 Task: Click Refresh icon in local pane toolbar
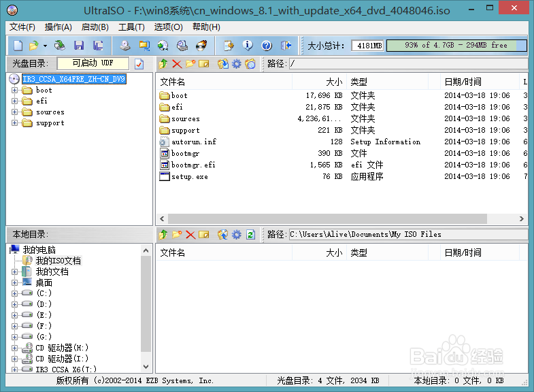click(x=250, y=235)
